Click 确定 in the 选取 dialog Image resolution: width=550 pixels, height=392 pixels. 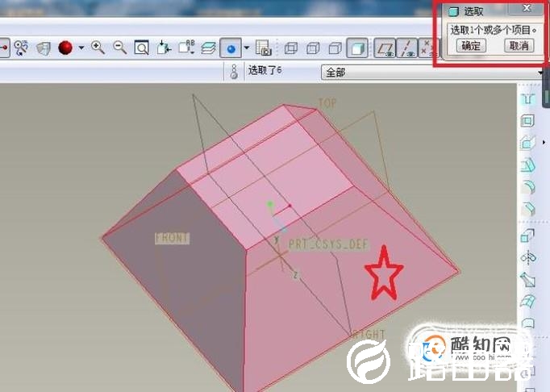coord(470,46)
